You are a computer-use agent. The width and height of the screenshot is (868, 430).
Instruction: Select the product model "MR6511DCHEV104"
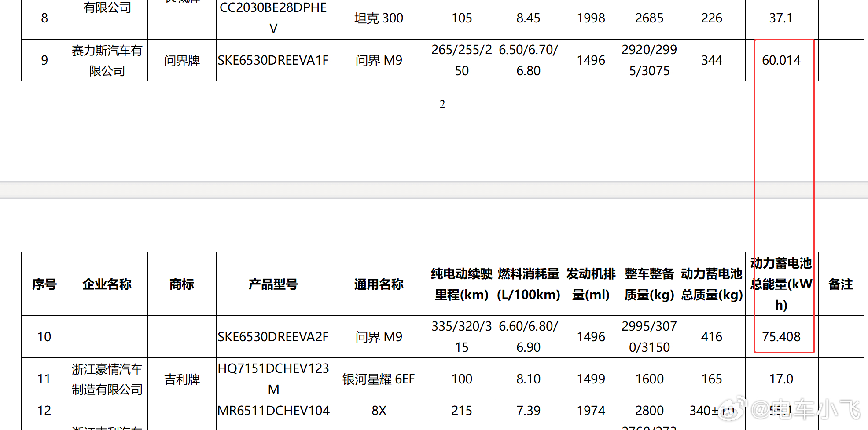(273, 411)
